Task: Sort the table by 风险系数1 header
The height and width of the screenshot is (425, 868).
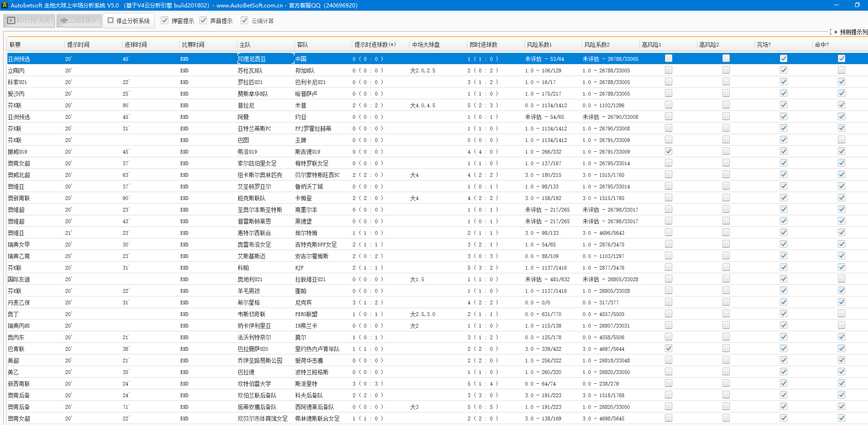Action: [x=539, y=45]
